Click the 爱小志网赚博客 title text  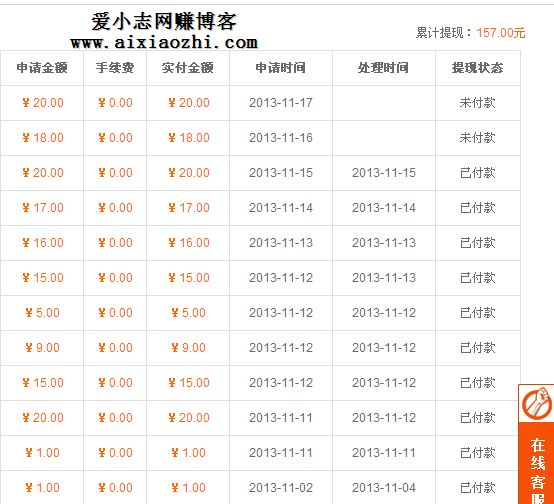coord(164,21)
